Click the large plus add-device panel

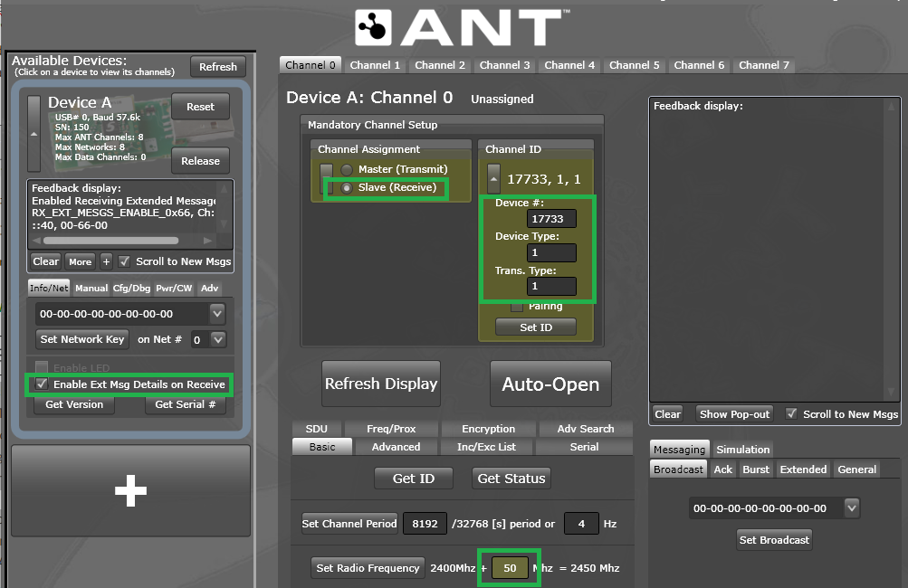[131, 491]
